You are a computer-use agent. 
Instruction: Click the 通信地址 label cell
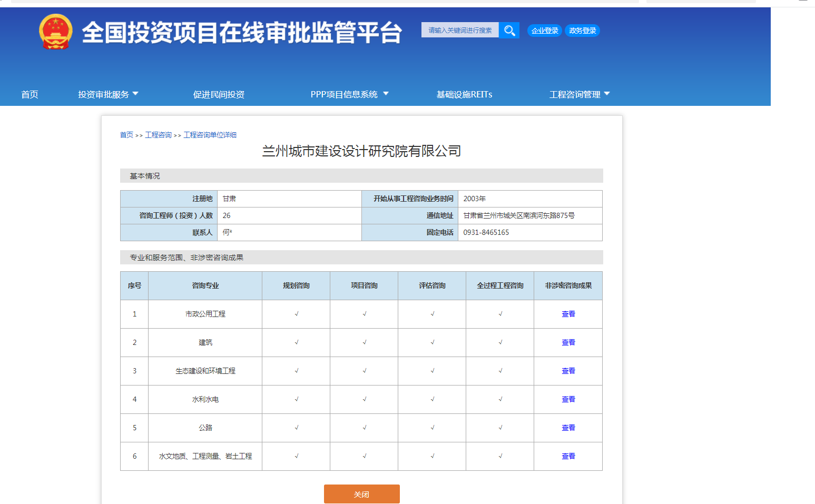[410, 215]
